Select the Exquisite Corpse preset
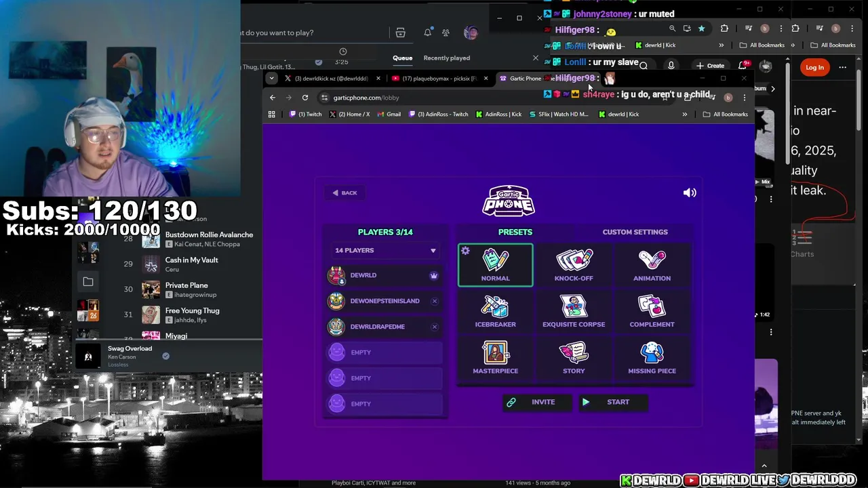The image size is (868, 488). [574, 311]
